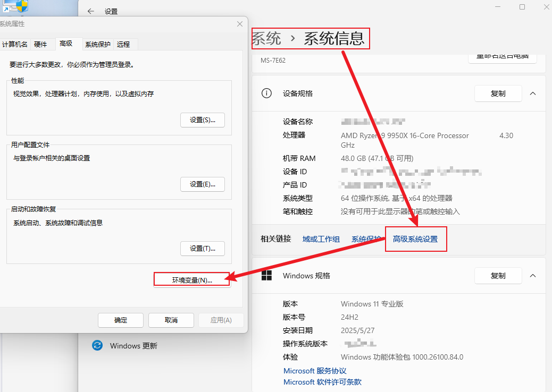Click the Windows logo beside Windows 规格
The image size is (552, 392).
point(266,276)
